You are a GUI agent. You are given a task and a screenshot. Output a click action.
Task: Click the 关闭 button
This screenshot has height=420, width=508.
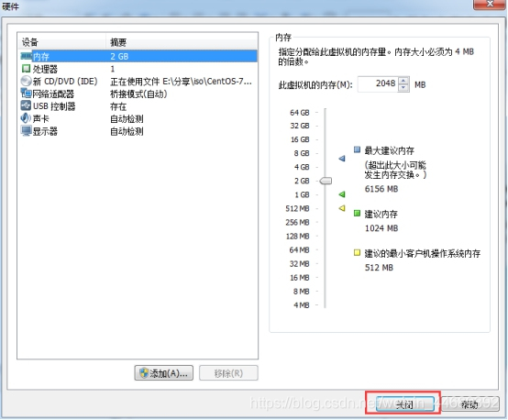pyautogui.click(x=405, y=404)
